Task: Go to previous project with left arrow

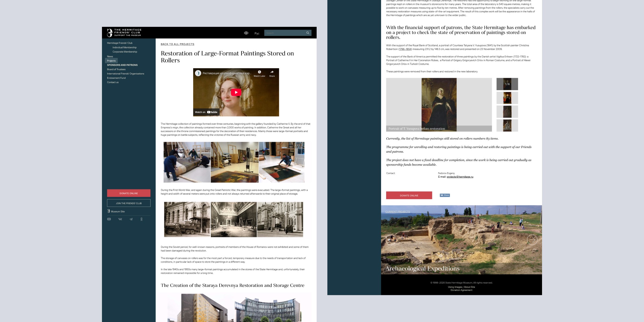Action: 391,240
